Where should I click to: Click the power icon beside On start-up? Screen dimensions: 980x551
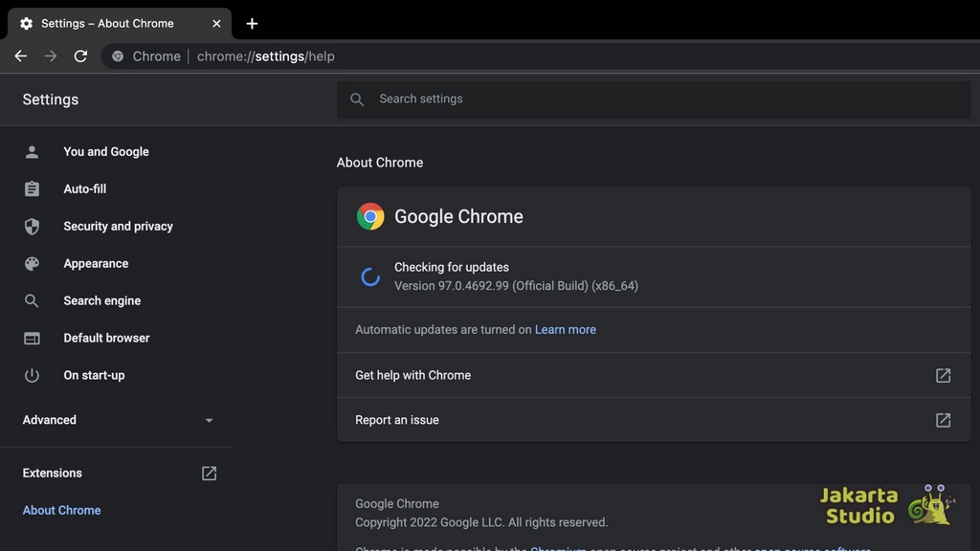point(32,375)
